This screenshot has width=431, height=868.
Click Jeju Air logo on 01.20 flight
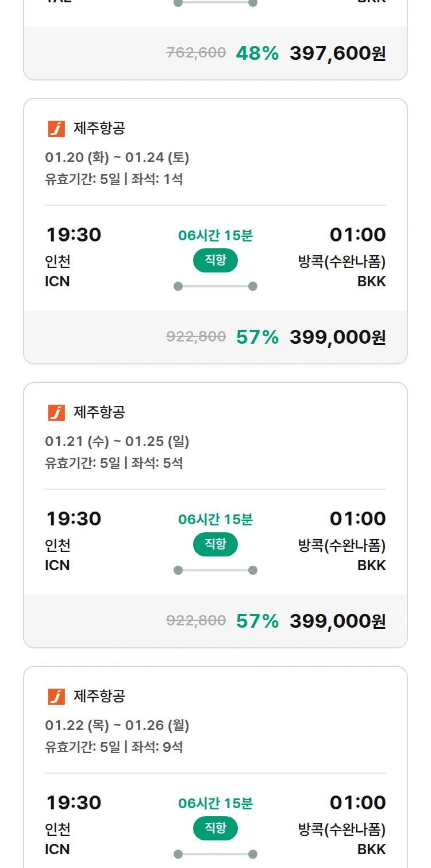(56, 128)
